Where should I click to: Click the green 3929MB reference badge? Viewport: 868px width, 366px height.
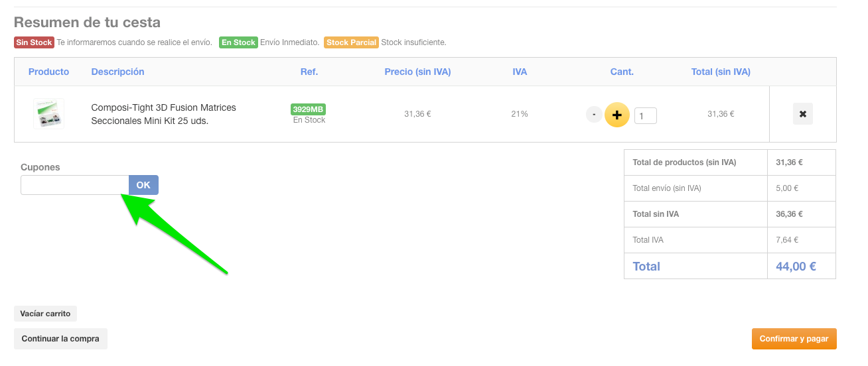308,109
